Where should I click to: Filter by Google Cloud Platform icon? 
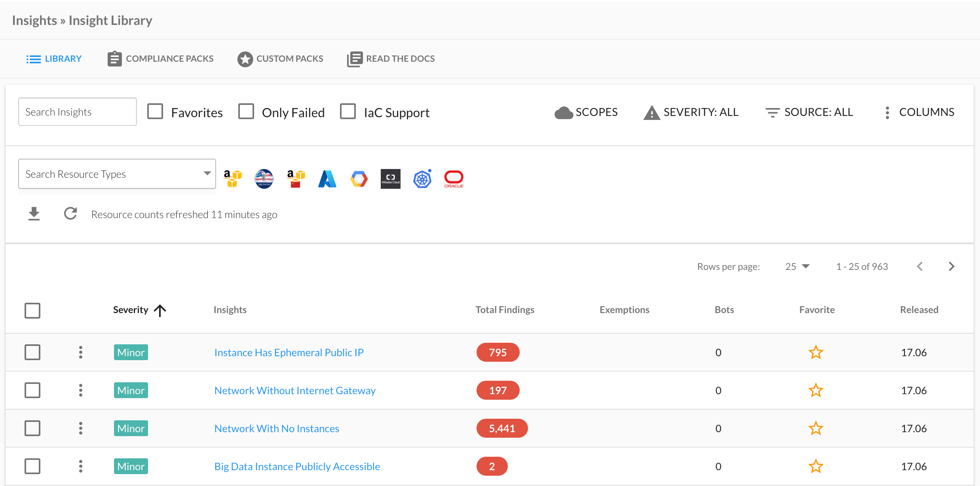pyautogui.click(x=359, y=179)
